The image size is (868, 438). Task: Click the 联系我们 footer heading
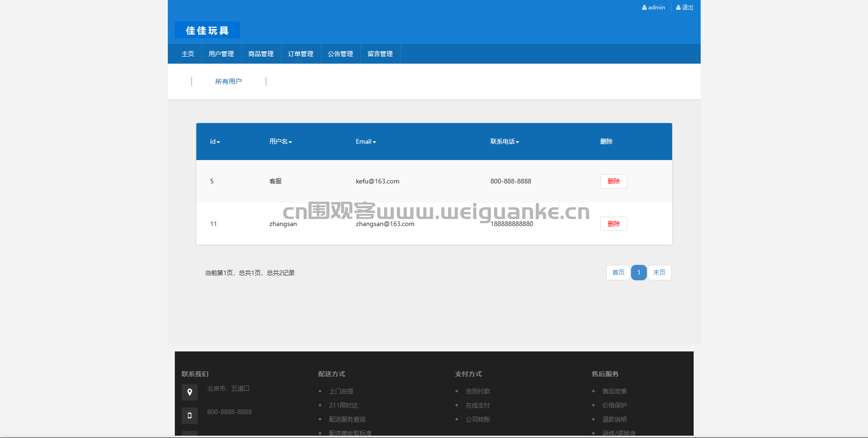click(x=195, y=374)
